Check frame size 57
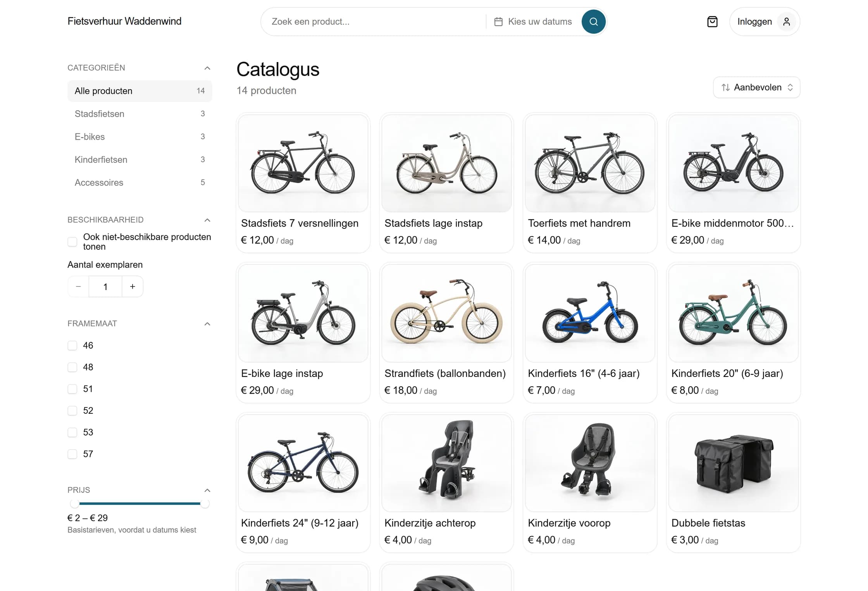This screenshot has height=591, width=868. (x=72, y=454)
